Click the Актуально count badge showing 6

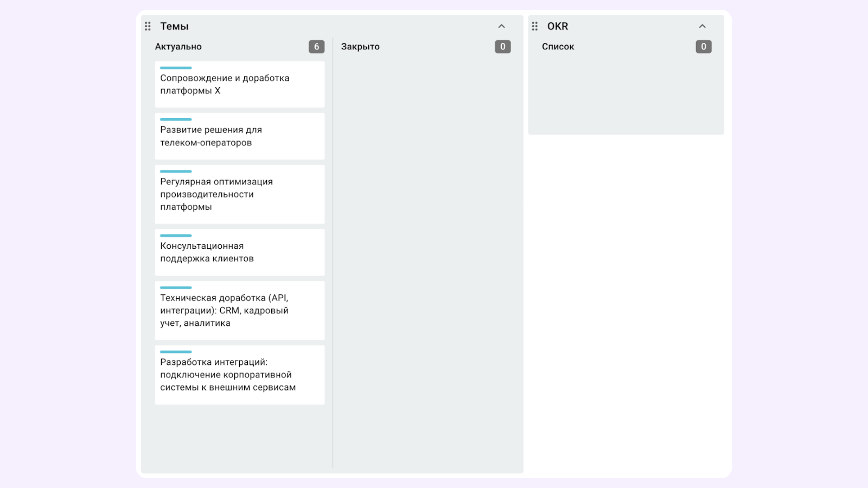316,47
